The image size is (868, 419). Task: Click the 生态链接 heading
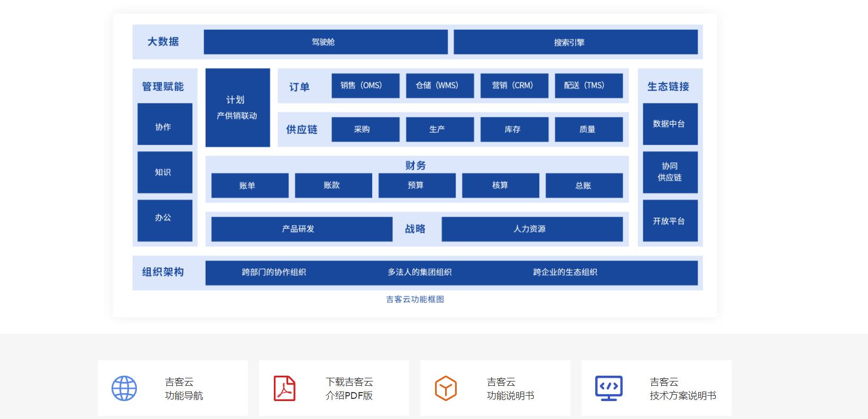point(668,87)
